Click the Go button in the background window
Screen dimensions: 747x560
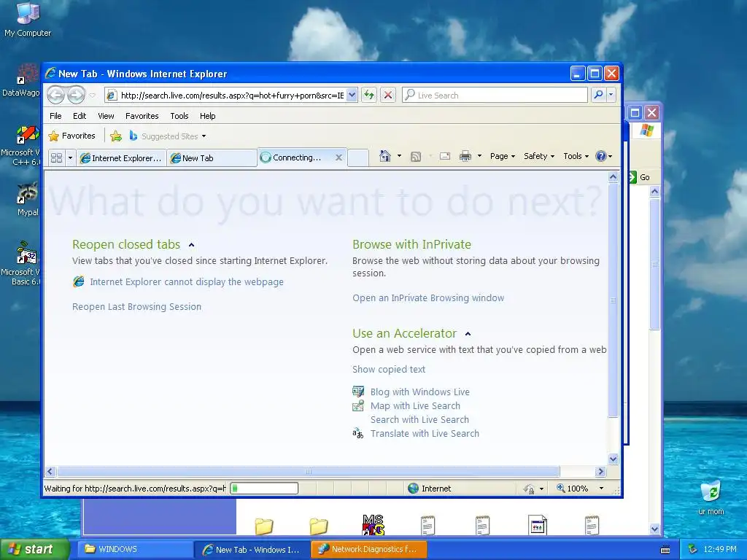point(639,177)
